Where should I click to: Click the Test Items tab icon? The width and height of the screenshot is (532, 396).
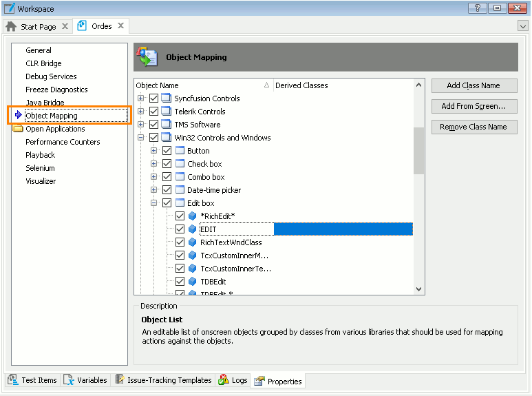coord(13,380)
